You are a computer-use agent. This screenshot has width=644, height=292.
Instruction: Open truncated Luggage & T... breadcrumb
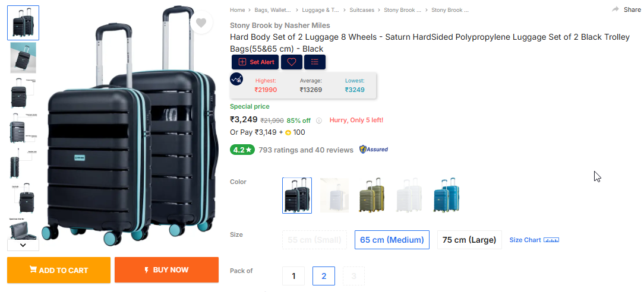point(320,10)
